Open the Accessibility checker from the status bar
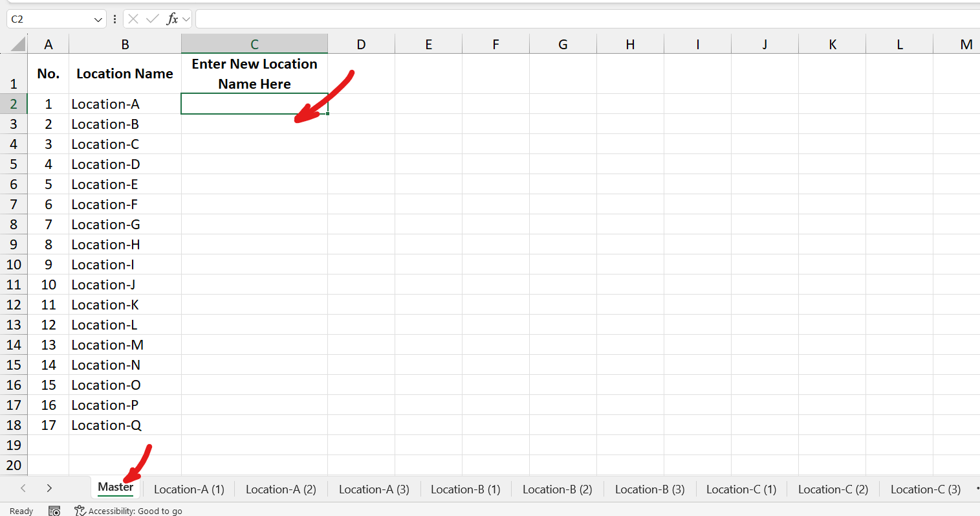This screenshot has height=516, width=980. click(x=128, y=511)
